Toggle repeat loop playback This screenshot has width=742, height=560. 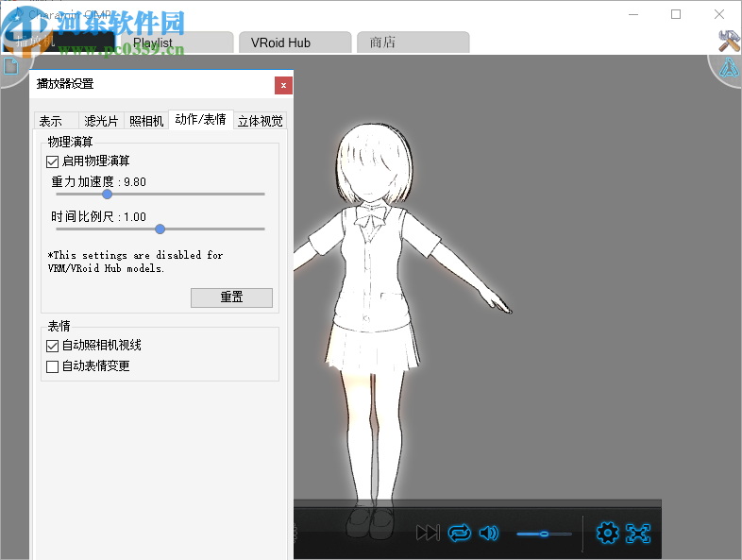click(x=460, y=533)
